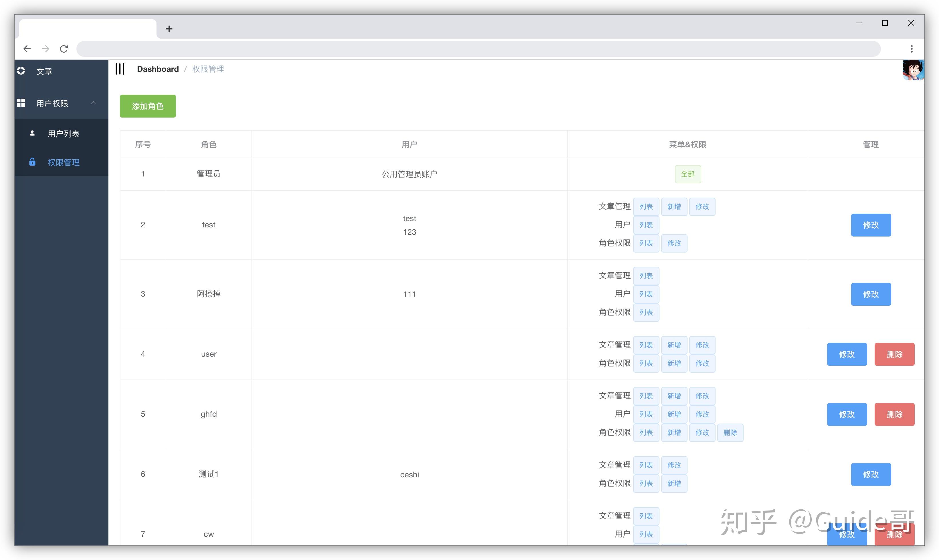The width and height of the screenshot is (939, 560).
Task: Click 删除 for the user role
Action: pyautogui.click(x=894, y=354)
